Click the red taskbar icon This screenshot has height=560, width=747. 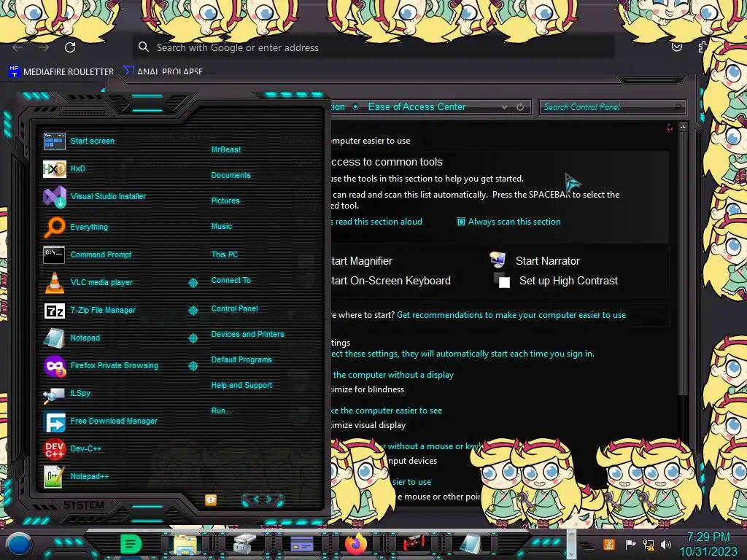coord(414,544)
